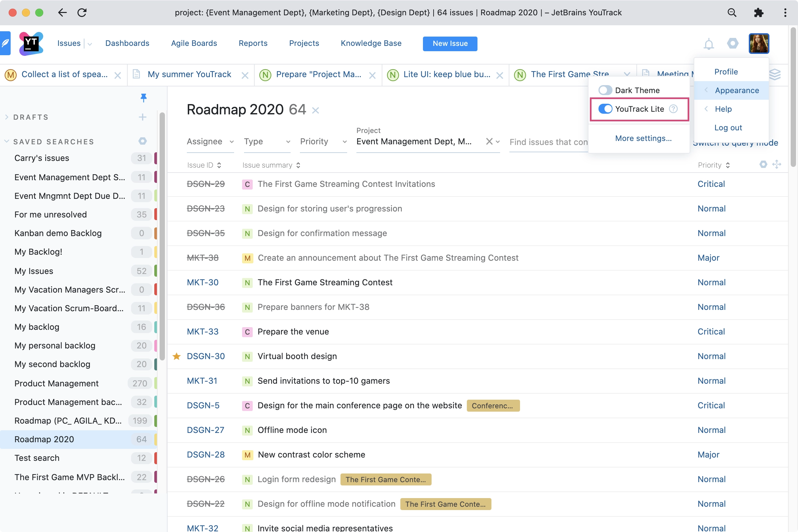Image resolution: width=798 pixels, height=532 pixels.
Task: Close the 'Collect a list of spea...' tab
Action: tap(118, 75)
